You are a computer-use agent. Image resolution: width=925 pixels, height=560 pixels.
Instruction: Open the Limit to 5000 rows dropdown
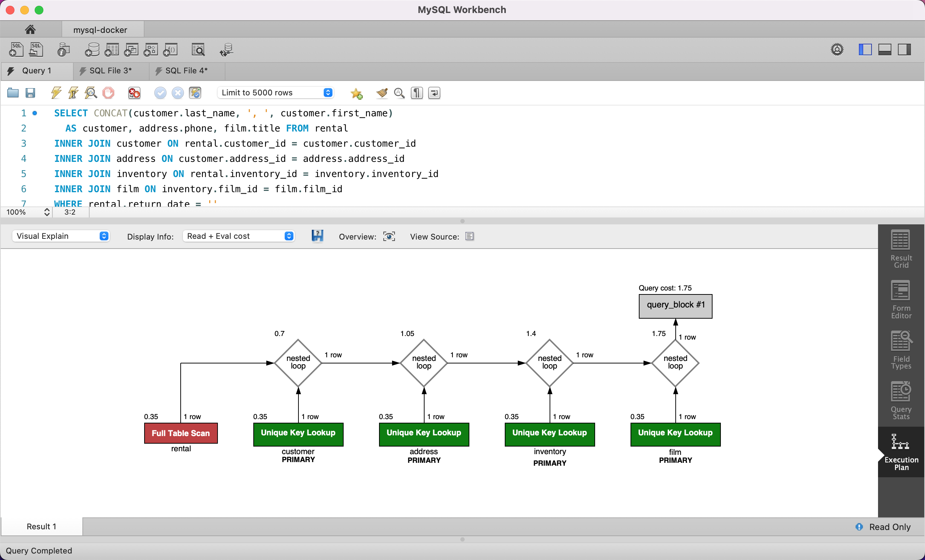(327, 92)
